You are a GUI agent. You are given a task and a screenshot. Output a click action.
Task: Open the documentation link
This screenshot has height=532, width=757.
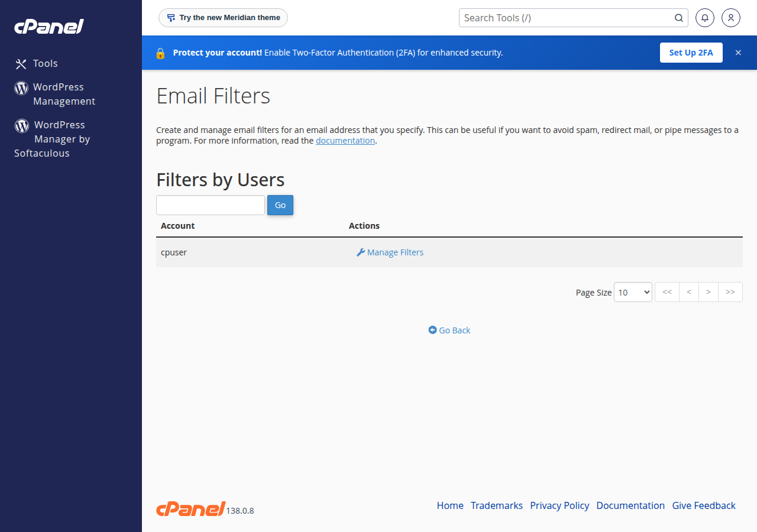[345, 141]
